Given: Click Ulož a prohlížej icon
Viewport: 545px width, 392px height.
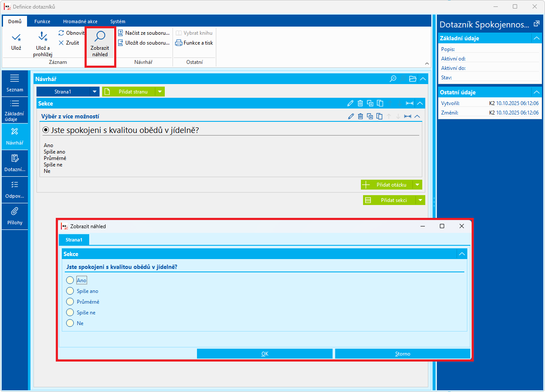Looking at the screenshot, I should pyautogui.click(x=43, y=37).
